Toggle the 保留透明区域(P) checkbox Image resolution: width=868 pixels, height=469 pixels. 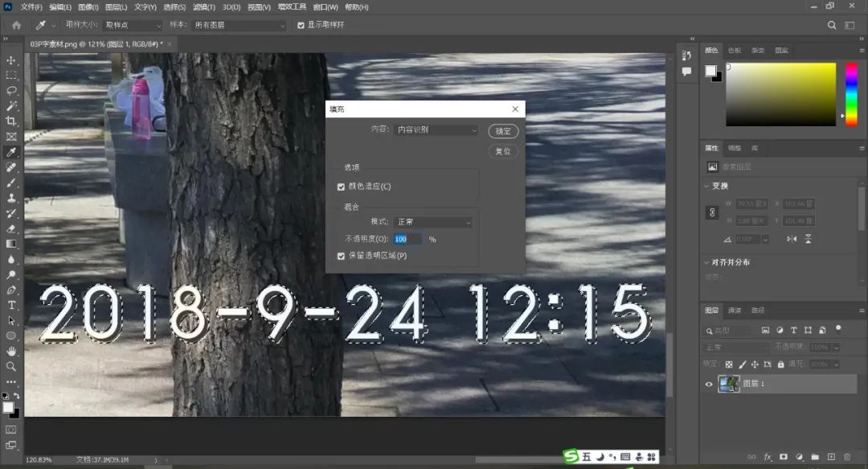[x=342, y=256]
